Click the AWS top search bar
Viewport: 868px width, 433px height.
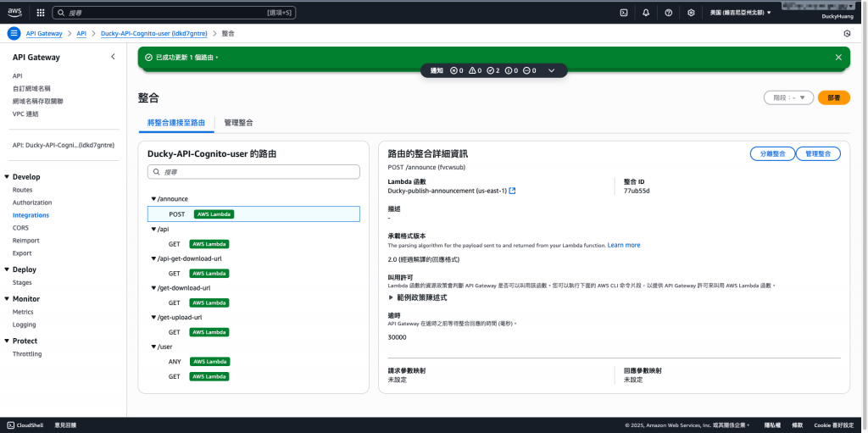(174, 12)
